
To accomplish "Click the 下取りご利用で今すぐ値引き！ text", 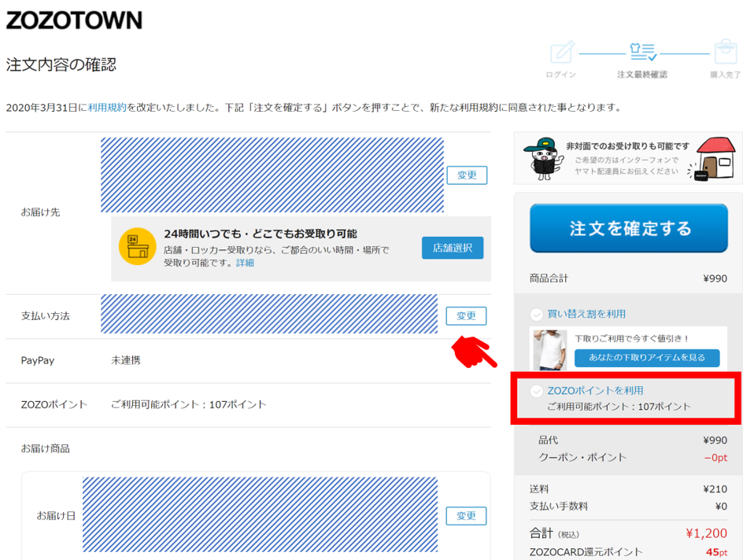I will point(632,338).
